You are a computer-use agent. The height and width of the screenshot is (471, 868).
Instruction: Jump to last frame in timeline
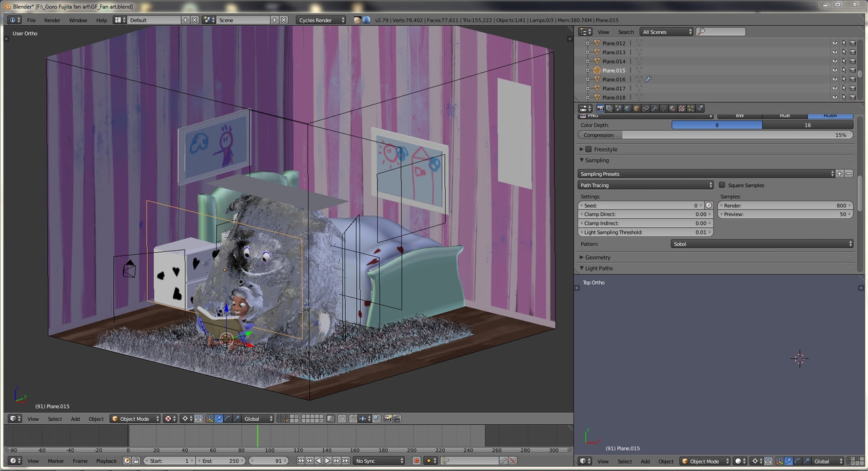point(345,461)
